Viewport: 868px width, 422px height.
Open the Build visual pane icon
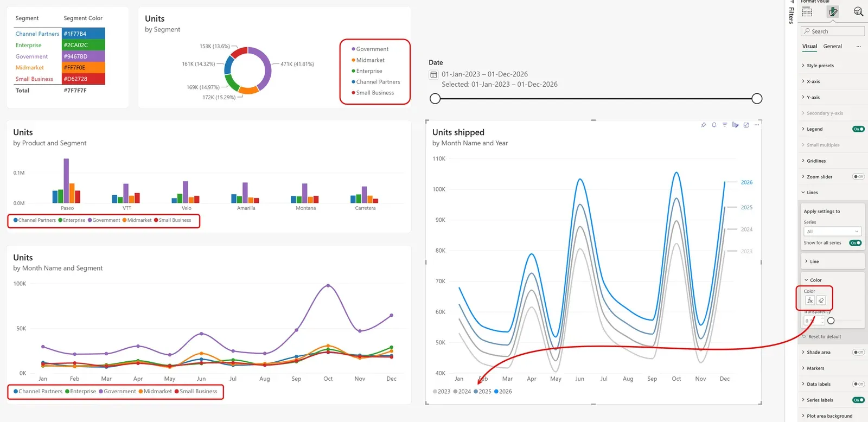pos(807,11)
